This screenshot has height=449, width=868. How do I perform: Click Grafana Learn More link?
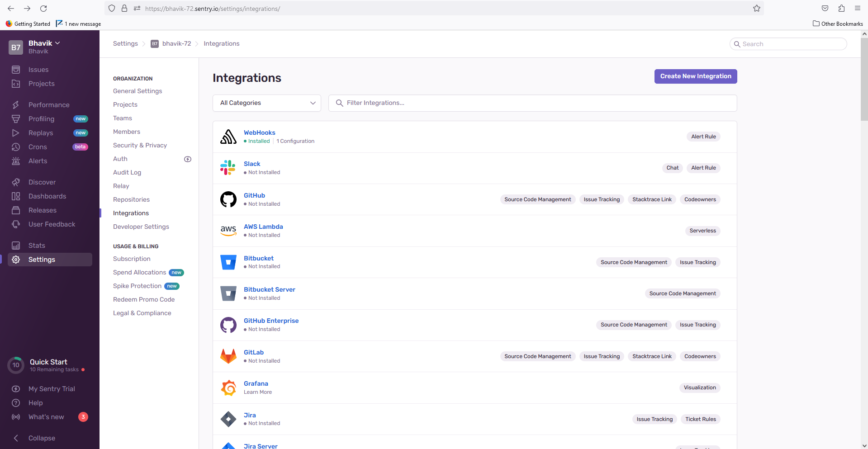coord(258,392)
